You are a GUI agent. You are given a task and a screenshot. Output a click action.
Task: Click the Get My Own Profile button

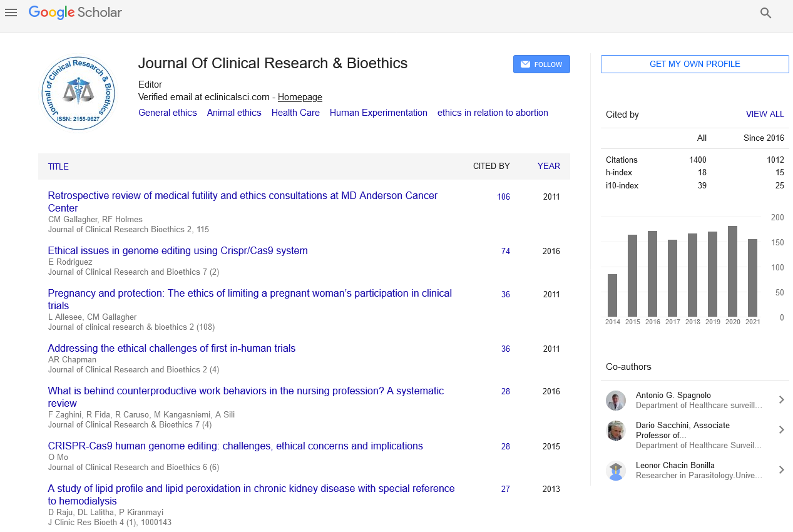(x=695, y=64)
